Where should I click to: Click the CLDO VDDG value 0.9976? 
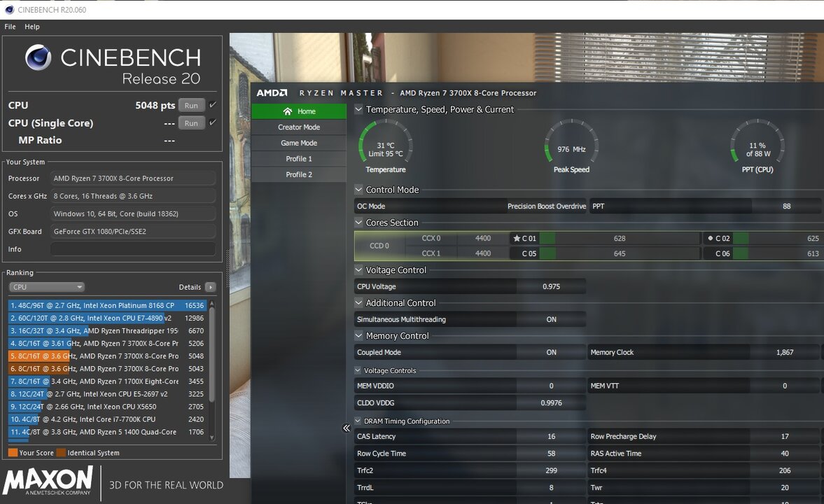pos(551,402)
